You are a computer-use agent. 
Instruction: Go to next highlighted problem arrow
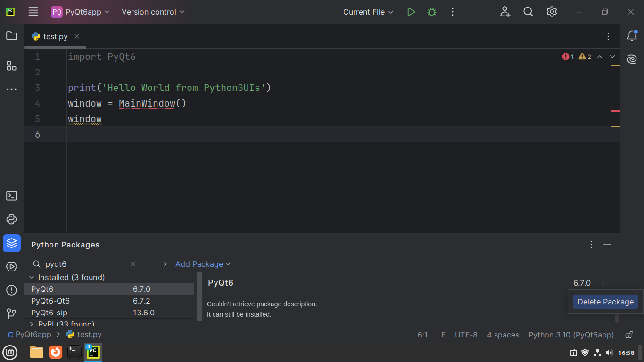[612, 57]
